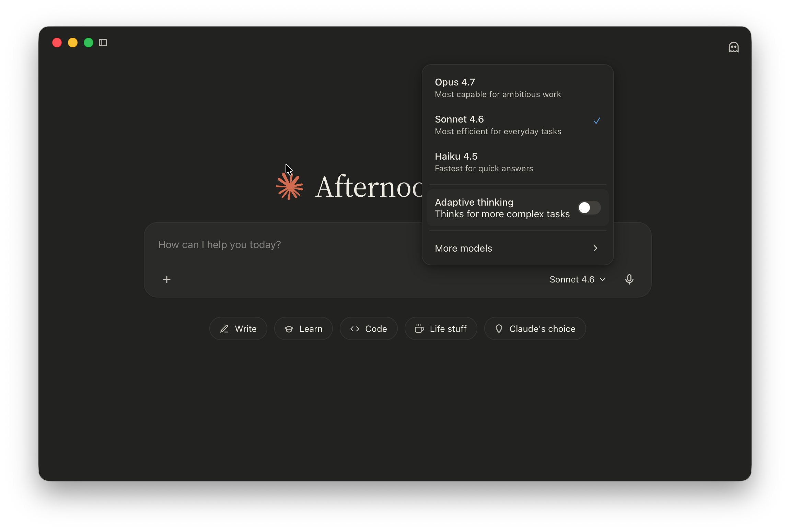The image size is (790, 532).
Task: Click the orange Claude starburst logo
Action: [289, 186]
